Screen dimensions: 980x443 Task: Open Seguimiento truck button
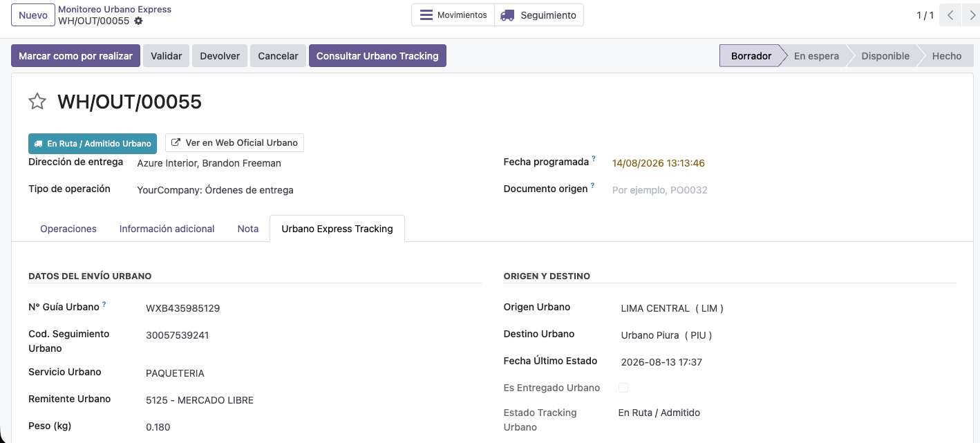click(539, 15)
